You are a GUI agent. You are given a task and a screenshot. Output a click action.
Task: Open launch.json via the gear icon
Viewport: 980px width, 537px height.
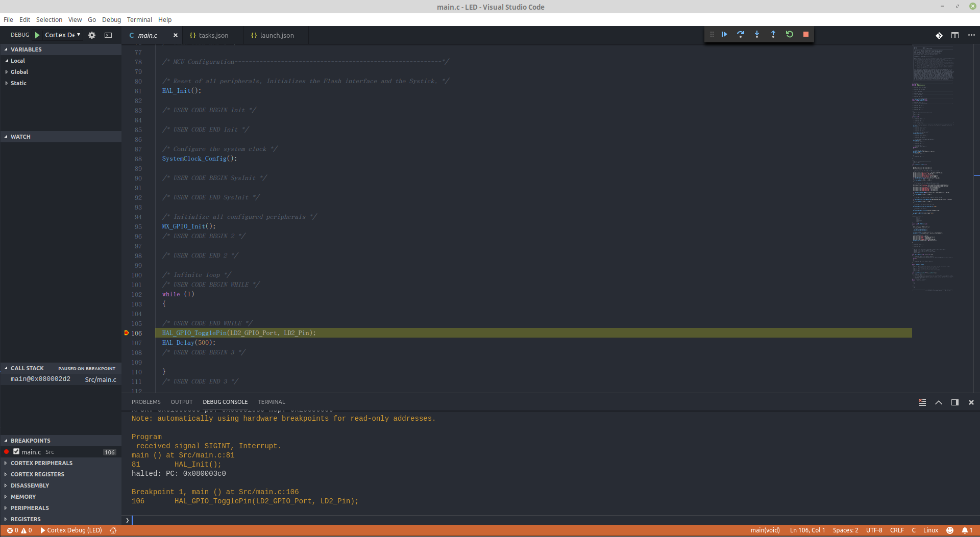92,35
